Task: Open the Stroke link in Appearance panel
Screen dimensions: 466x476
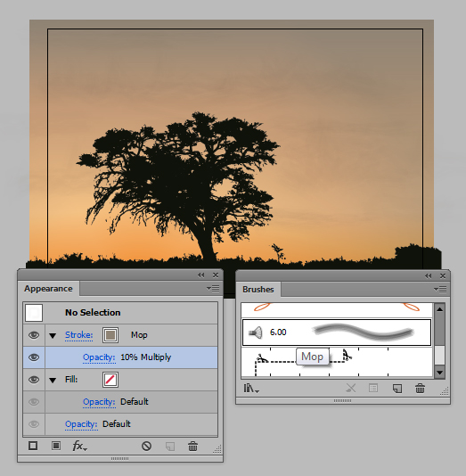Action: click(79, 335)
